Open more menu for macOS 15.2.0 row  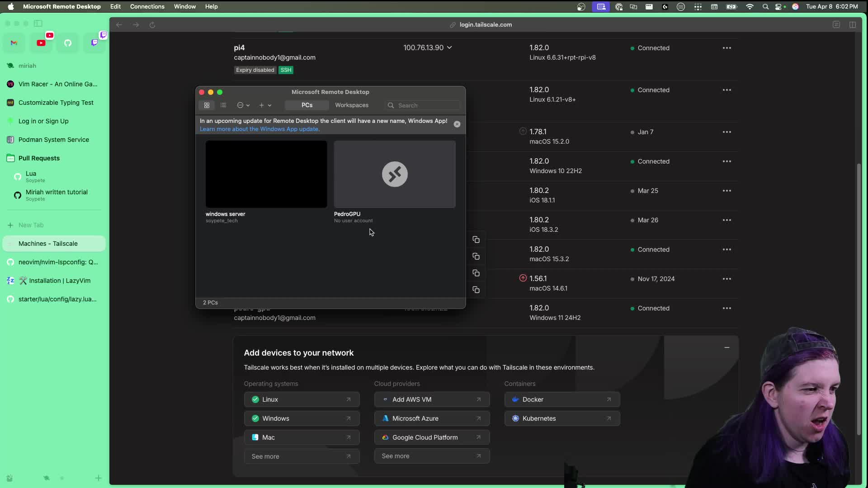pos(727,132)
